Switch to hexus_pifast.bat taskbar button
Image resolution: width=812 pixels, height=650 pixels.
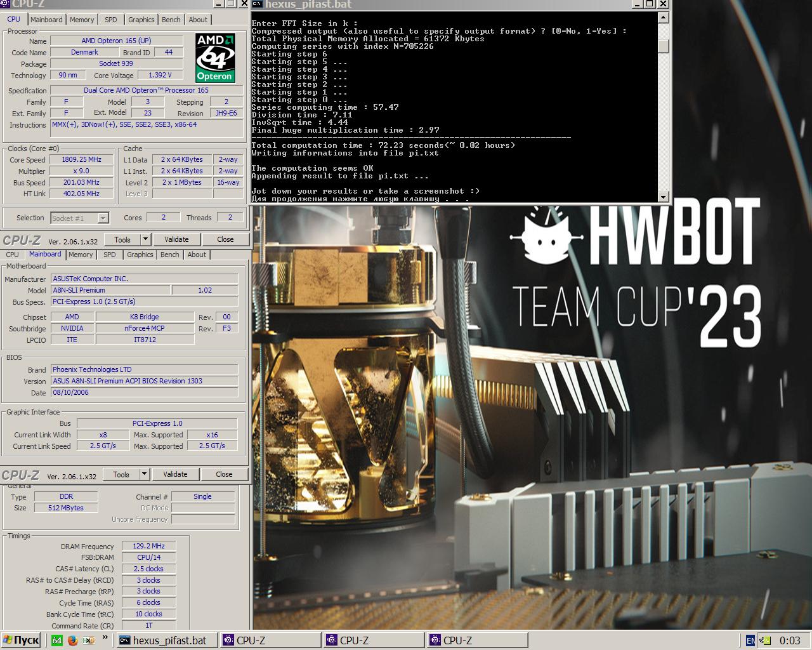[166, 640]
